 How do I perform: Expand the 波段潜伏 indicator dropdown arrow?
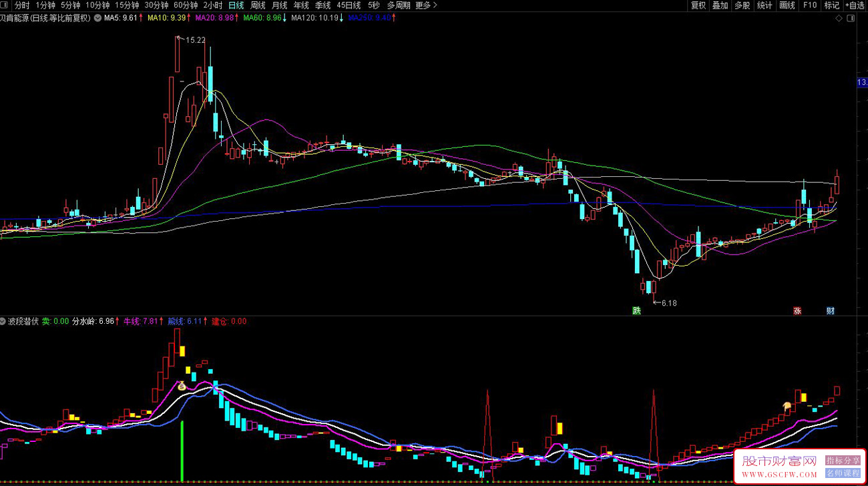(x=3, y=321)
